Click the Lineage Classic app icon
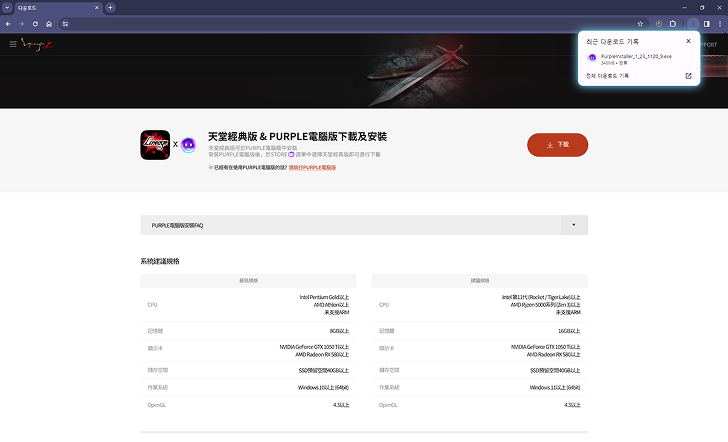The width and height of the screenshot is (728, 442). (x=155, y=144)
